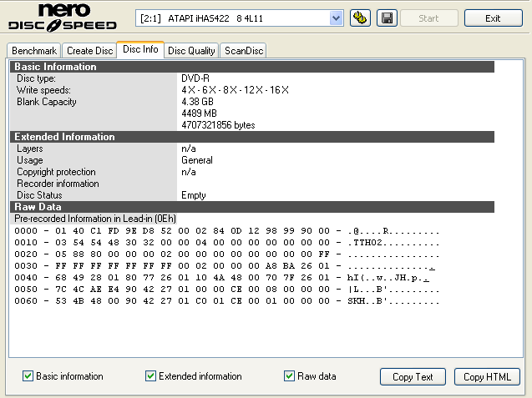Switch to the Disc Quality tab

tap(191, 51)
